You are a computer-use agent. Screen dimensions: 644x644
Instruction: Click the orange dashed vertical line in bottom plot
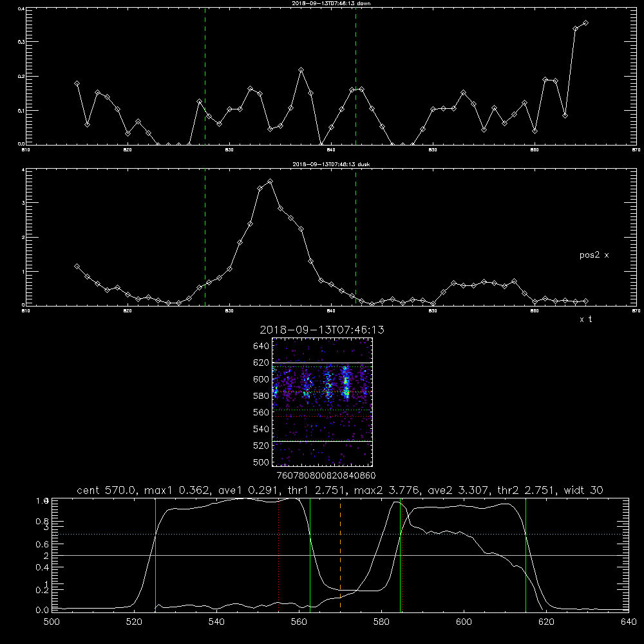340,554
